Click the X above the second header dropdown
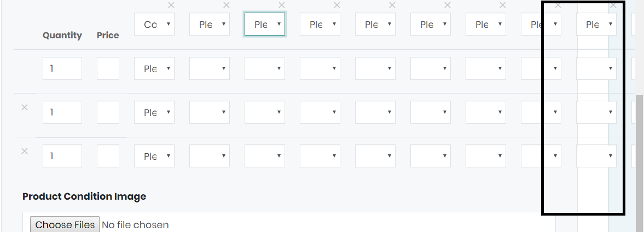The width and height of the screenshot is (644, 232). (x=227, y=5)
